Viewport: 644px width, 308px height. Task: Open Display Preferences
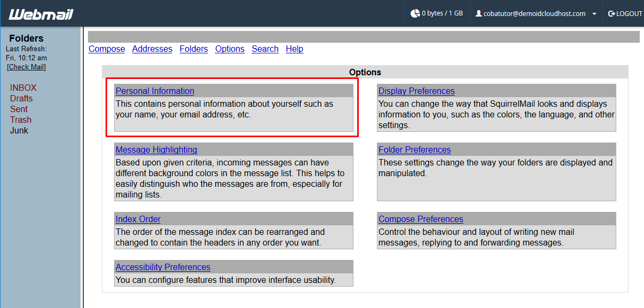coord(416,91)
